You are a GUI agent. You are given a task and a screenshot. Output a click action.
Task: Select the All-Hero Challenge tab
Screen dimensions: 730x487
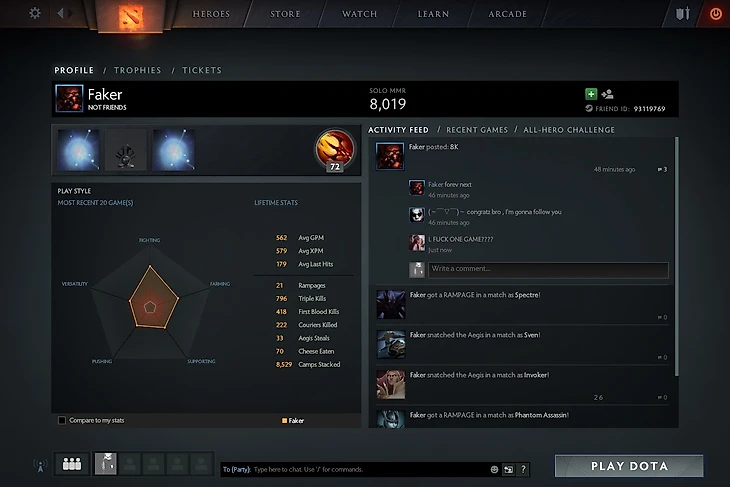[x=569, y=130]
